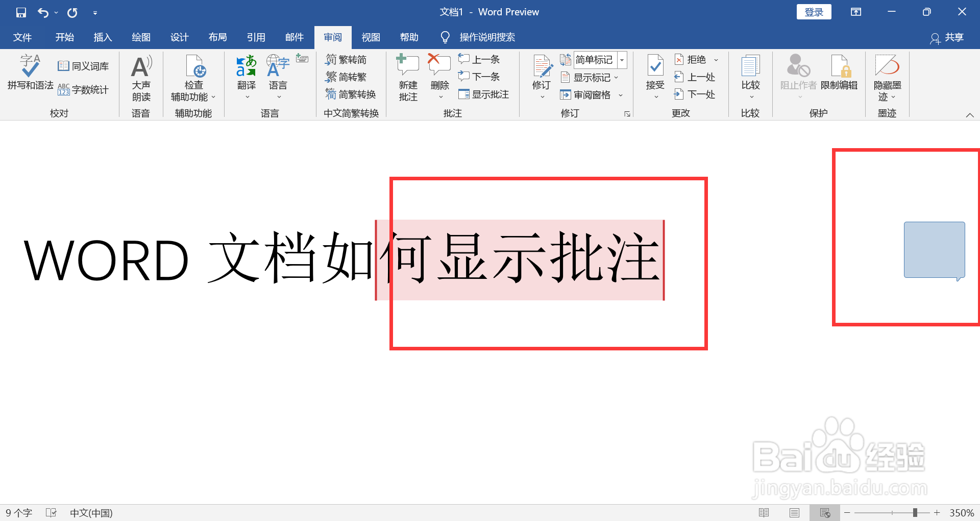Image resolution: width=980 pixels, height=521 pixels.
Task: Open the 字数统计 Word Count tool
Action: 84,90
